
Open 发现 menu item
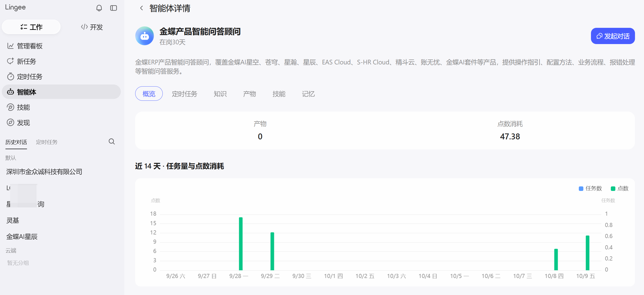pyautogui.click(x=61, y=123)
